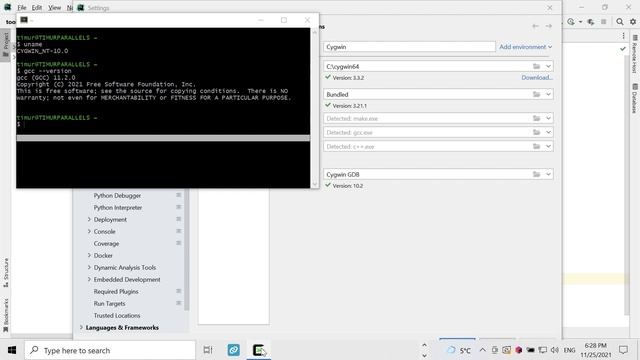Click the ENG language indicator
This screenshot has width=640, height=360.
[569, 350]
